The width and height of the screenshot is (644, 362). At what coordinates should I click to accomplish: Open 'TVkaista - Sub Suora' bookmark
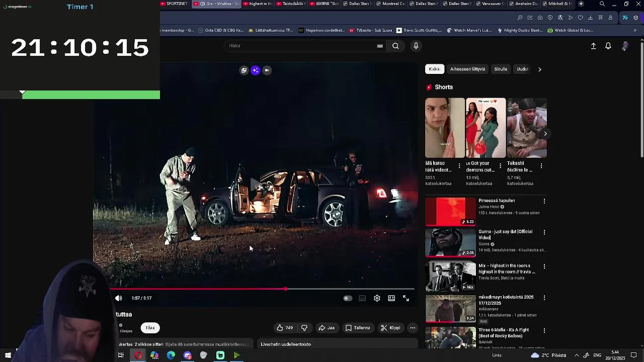[370, 30]
